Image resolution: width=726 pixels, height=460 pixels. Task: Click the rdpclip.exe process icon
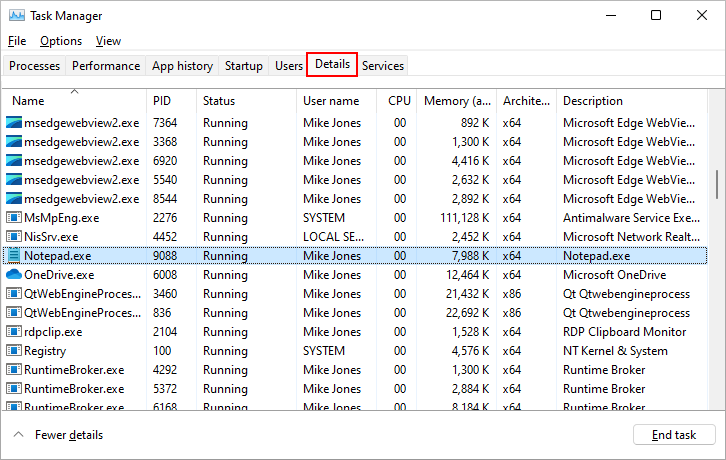tap(14, 332)
